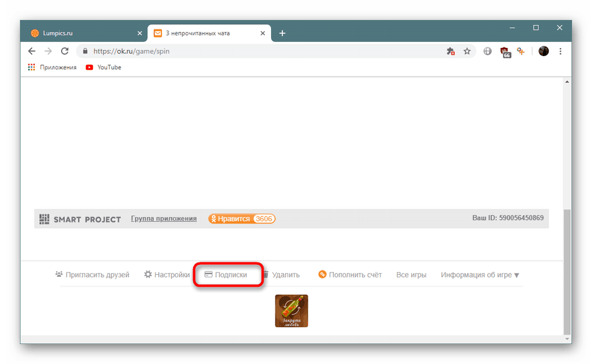Click the Пригласить друзей friends icon
The height and width of the screenshot is (364, 592).
[x=58, y=274]
